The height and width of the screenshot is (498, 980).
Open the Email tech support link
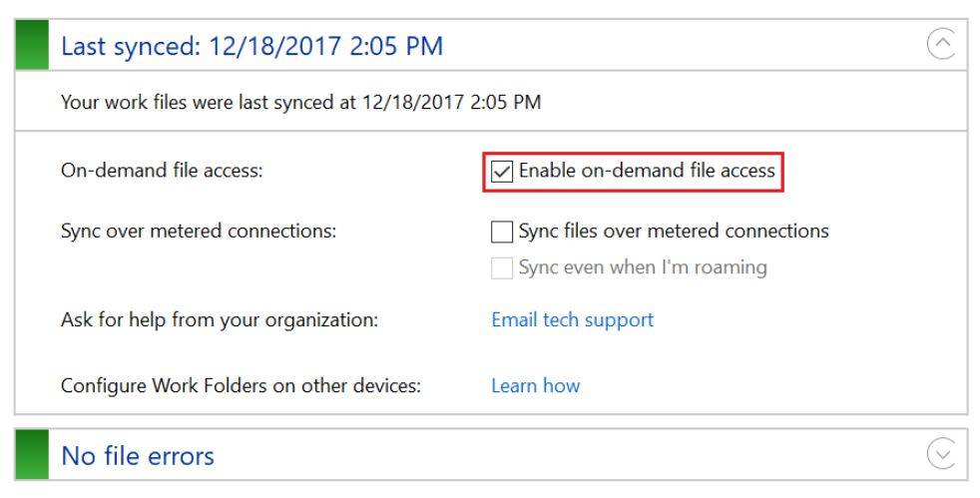coord(573,320)
